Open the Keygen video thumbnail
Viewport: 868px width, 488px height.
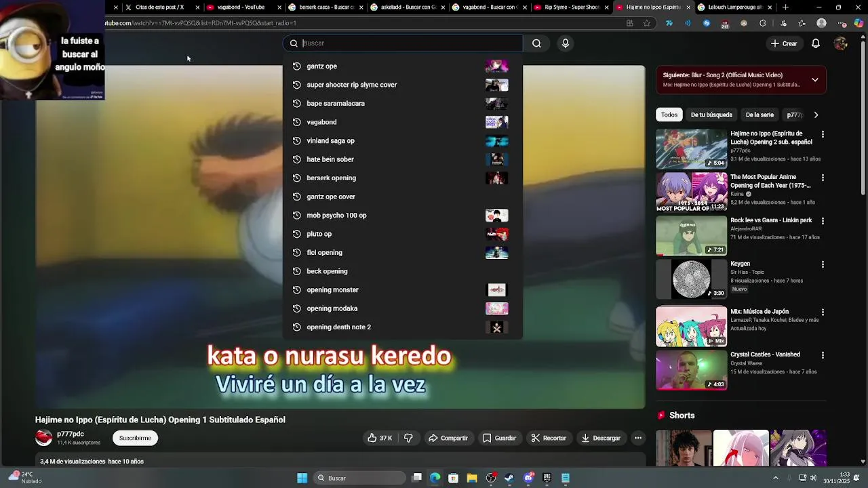click(x=691, y=279)
